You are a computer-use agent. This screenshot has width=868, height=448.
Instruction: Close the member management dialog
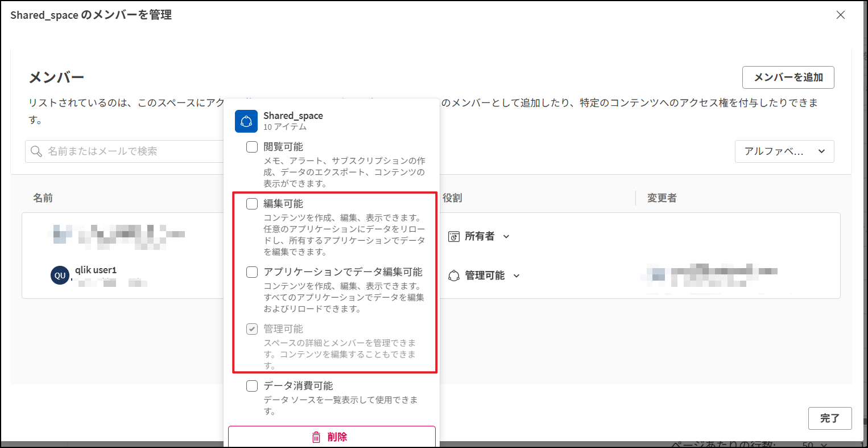pyautogui.click(x=841, y=15)
